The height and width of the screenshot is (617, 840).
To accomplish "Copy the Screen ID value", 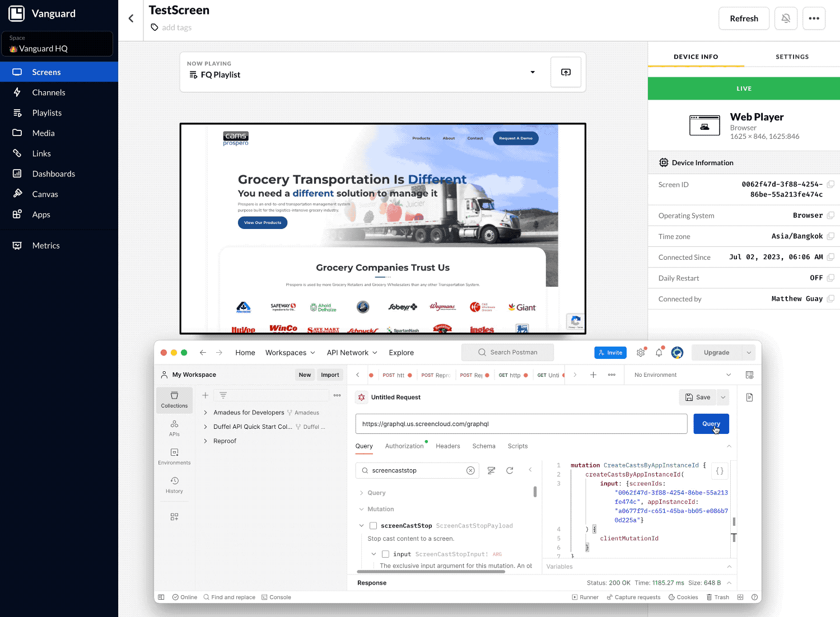I will [830, 184].
